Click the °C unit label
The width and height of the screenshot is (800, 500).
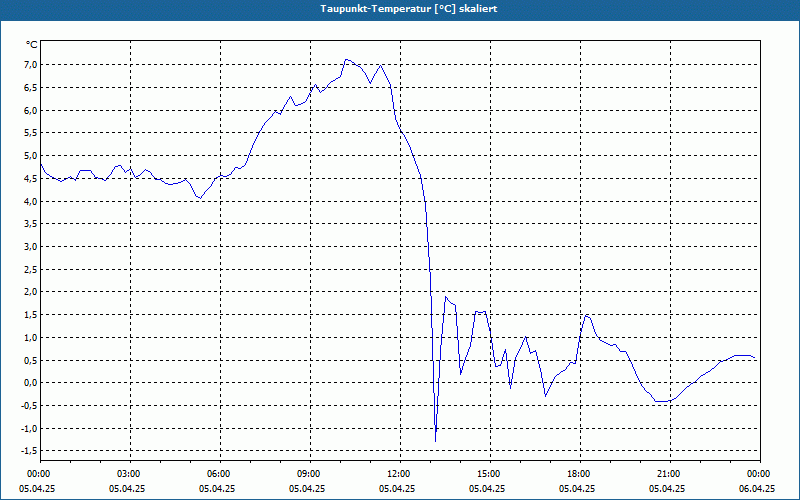32,45
